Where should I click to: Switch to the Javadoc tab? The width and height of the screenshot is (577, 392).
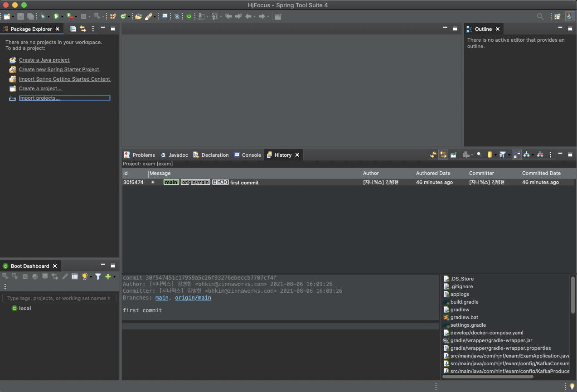coord(174,155)
